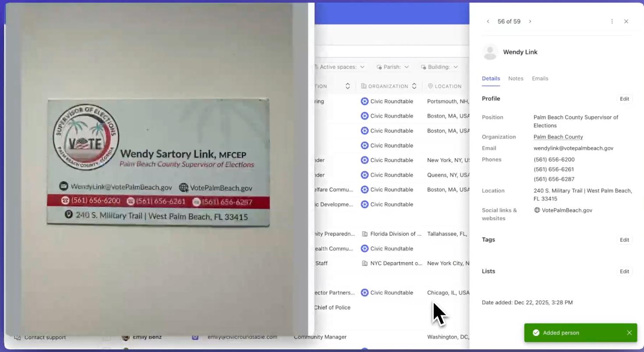This screenshot has width=644, height=352.
Task: Click phone number (561) 656-6287 in the panel
Action: [x=554, y=179]
